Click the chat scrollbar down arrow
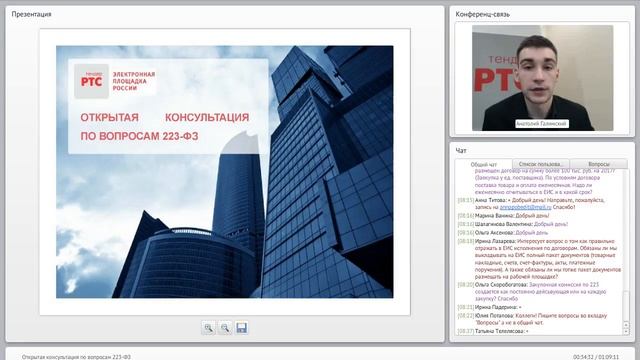 point(626,331)
